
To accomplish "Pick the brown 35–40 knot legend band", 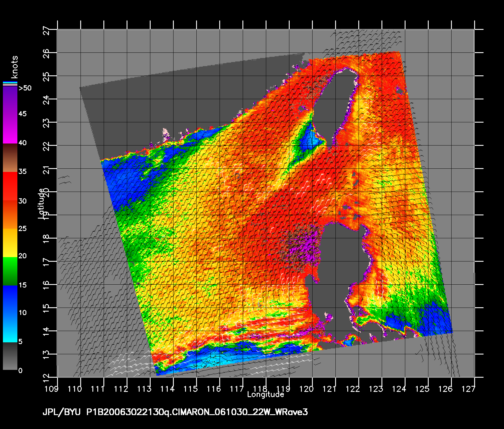I will (10, 158).
